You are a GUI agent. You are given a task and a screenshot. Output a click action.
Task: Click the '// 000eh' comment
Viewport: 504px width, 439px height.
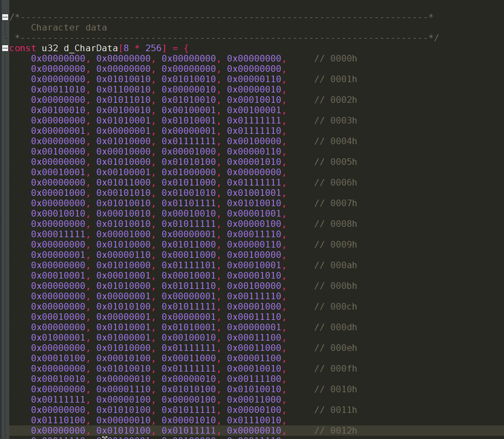pyautogui.click(x=336, y=348)
